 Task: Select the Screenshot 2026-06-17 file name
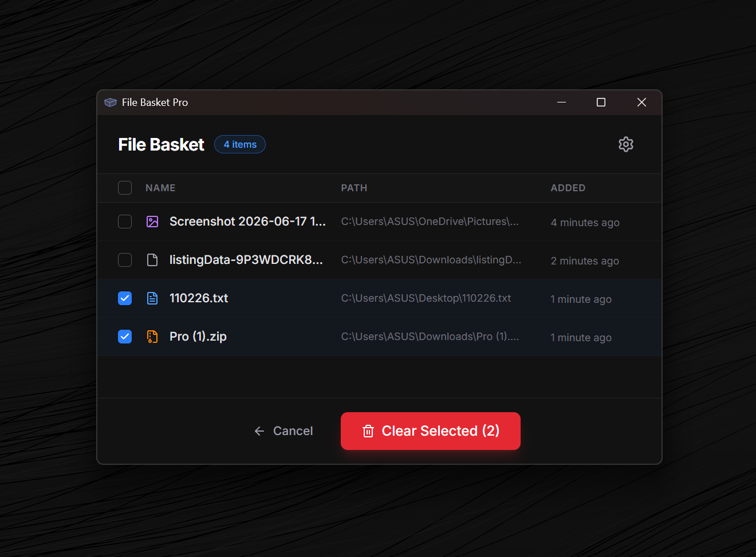pyautogui.click(x=247, y=222)
